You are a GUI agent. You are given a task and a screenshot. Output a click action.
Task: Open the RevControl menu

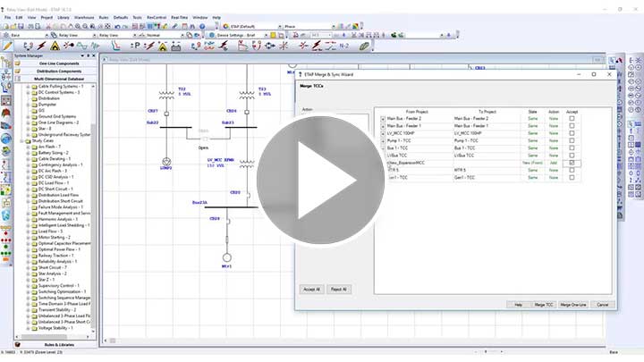tap(157, 18)
